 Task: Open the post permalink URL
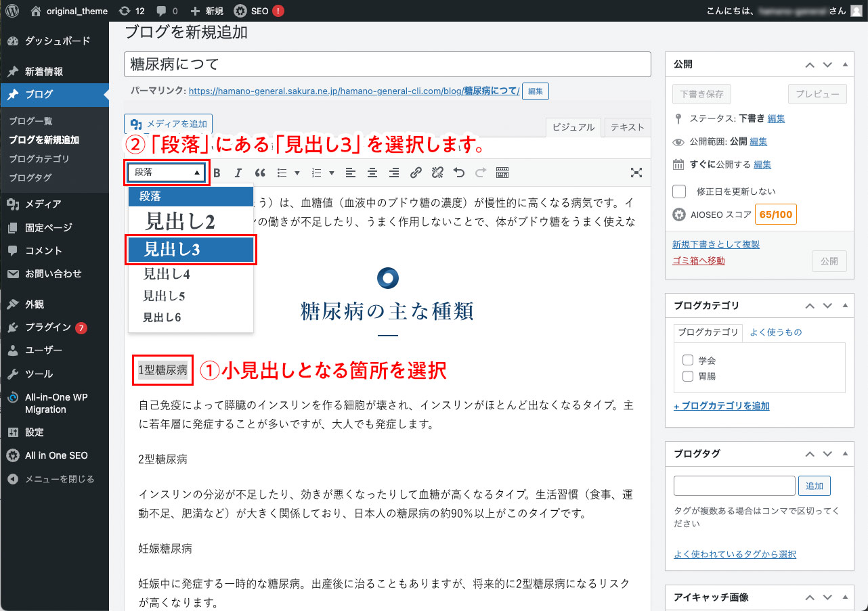(354, 91)
